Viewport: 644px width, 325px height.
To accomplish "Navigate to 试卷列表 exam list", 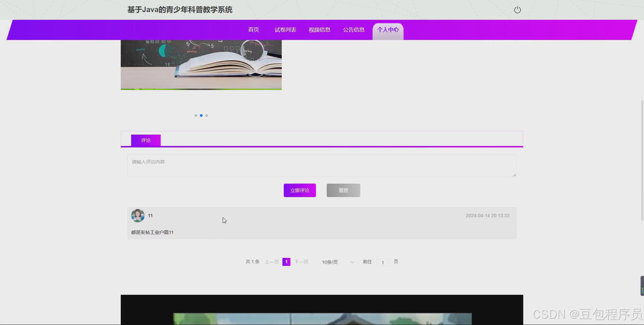I will coord(285,30).
